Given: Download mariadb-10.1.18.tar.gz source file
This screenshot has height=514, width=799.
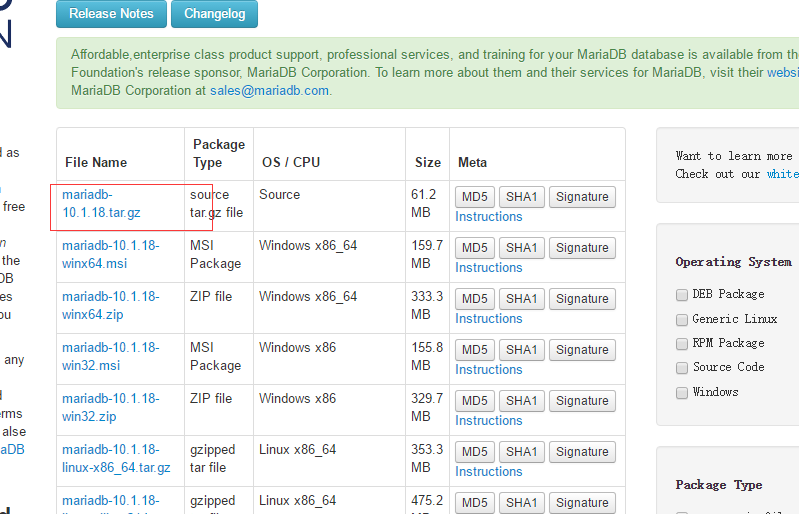Looking at the screenshot, I should tap(101, 204).
